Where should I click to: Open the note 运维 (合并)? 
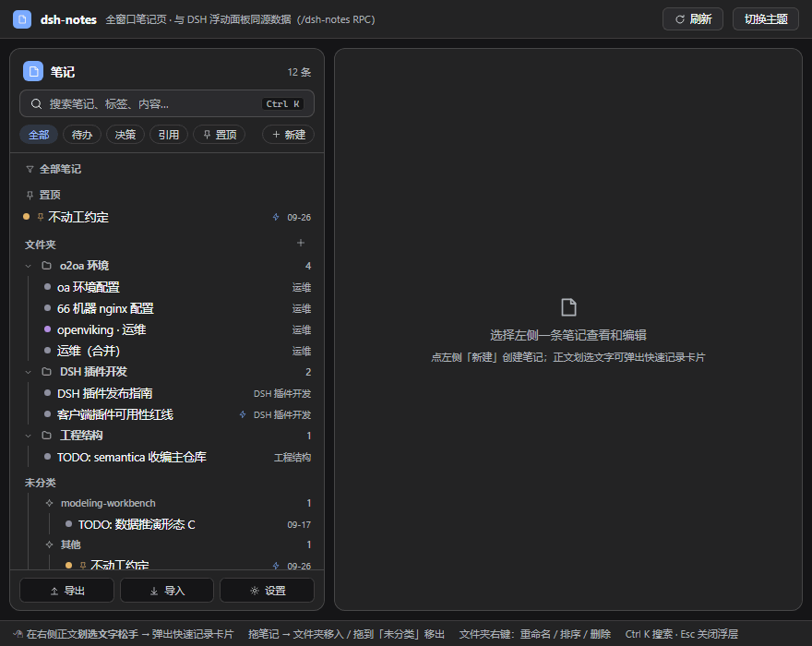pyautogui.click(x=176, y=352)
